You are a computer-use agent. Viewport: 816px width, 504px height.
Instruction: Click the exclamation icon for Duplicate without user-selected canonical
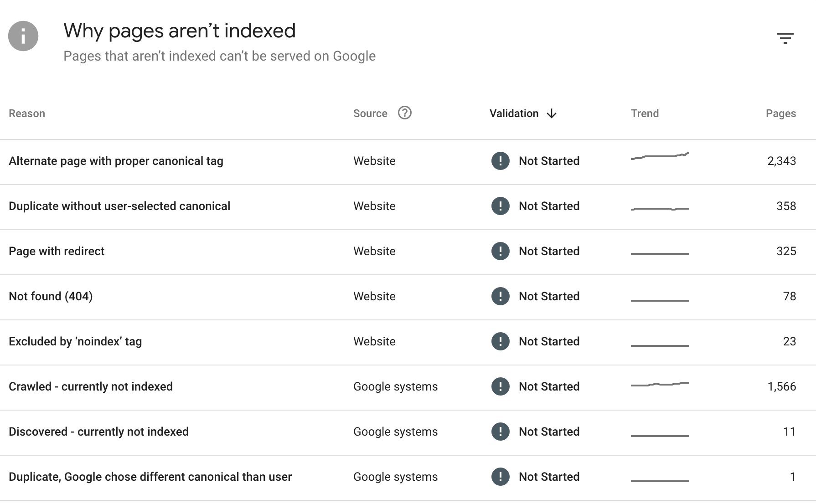[500, 206]
